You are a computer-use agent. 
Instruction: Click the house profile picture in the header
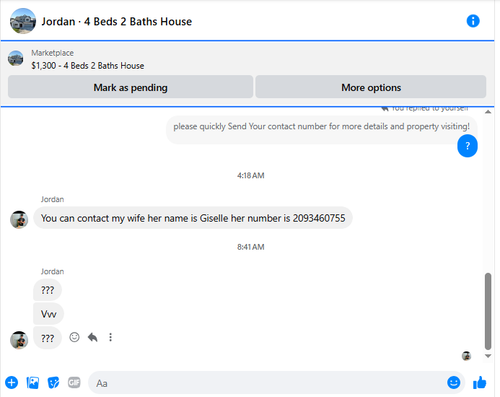pos(23,21)
